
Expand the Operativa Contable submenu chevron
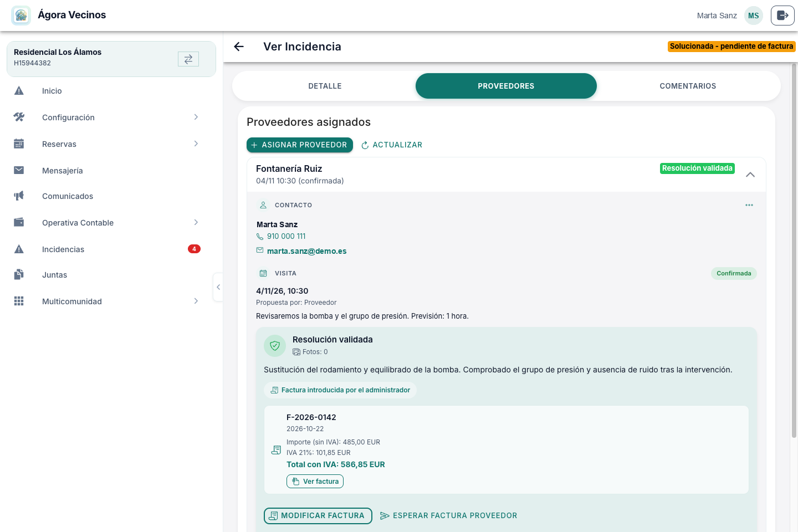tap(196, 222)
